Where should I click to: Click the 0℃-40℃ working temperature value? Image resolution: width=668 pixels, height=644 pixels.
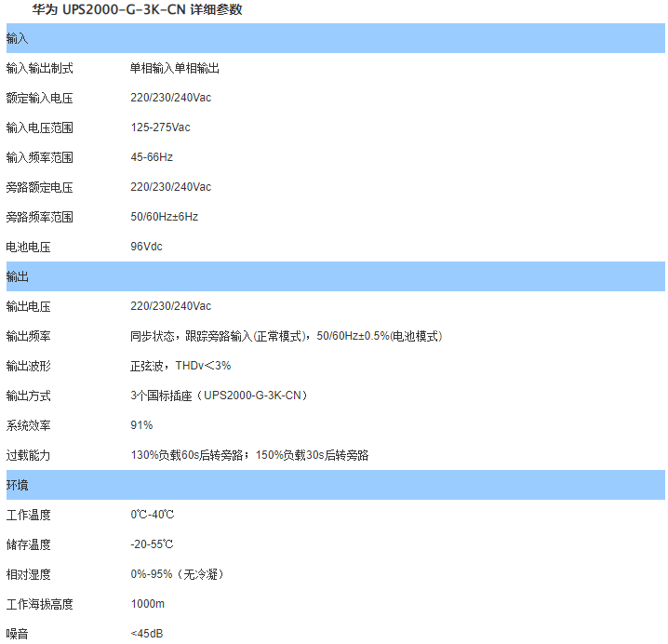[153, 516]
